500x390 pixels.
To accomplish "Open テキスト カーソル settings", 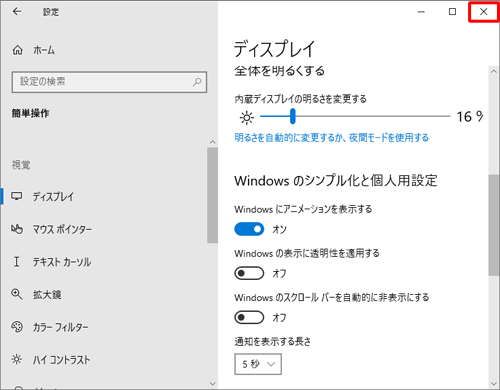I will (51, 262).
